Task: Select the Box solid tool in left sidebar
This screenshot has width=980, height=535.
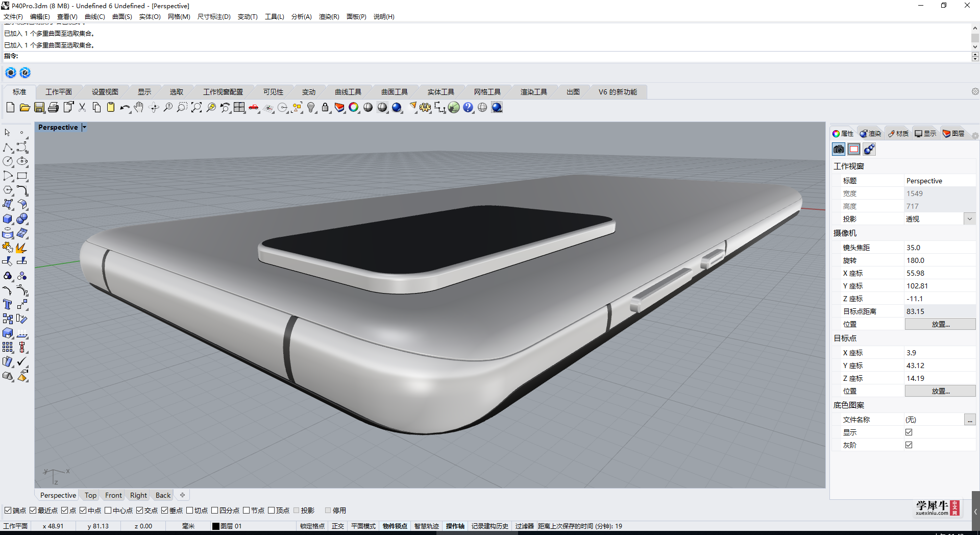Action: tap(8, 219)
